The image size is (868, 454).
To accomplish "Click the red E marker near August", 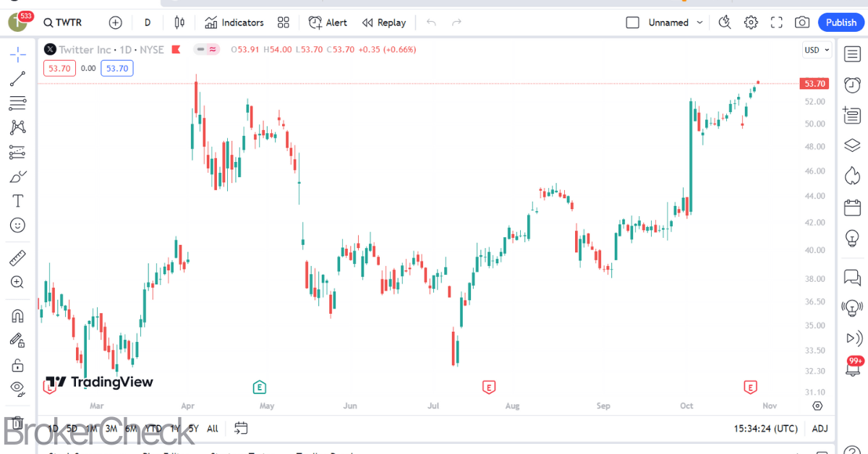I will coord(489,387).
